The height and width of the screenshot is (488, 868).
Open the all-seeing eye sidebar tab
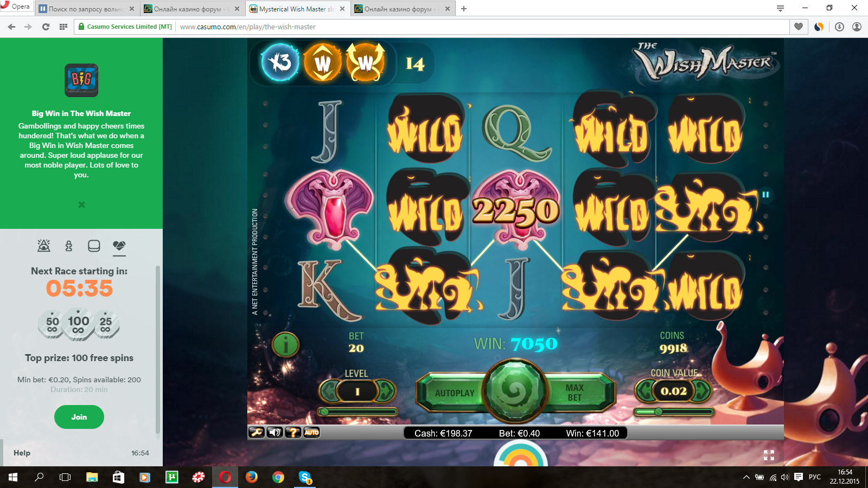44,246
